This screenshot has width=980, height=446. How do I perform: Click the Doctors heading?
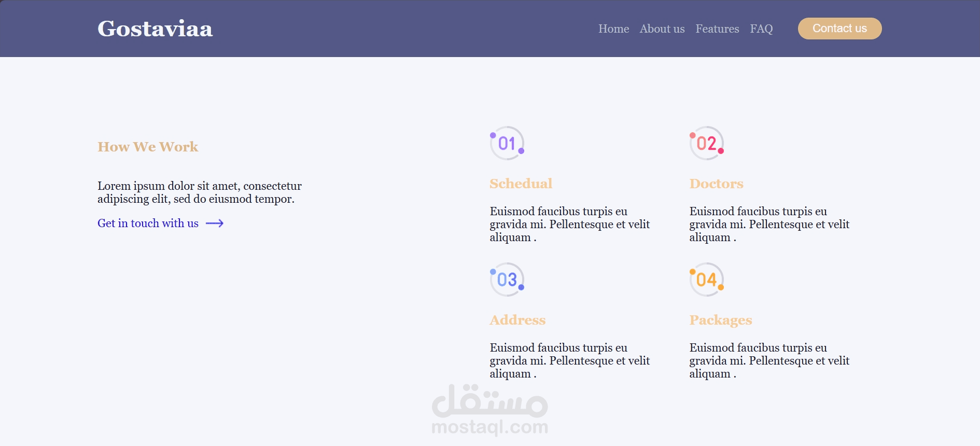(716, 184)
